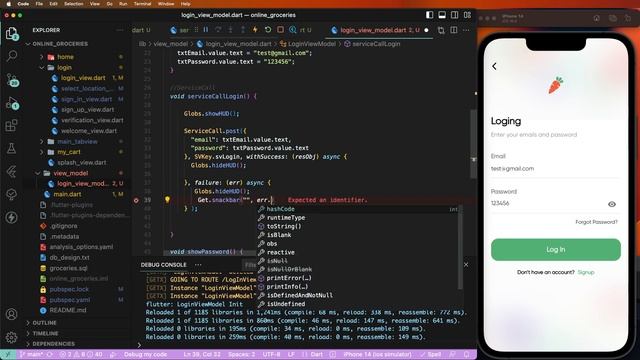
Task: Click the Password field in simulator
Action: (x=548, y=203)
